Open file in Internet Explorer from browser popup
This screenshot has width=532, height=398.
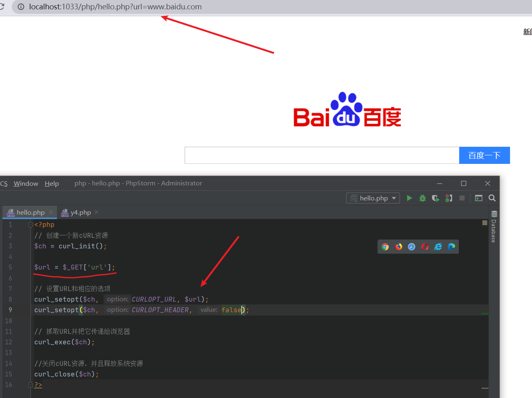pos(438,247)
